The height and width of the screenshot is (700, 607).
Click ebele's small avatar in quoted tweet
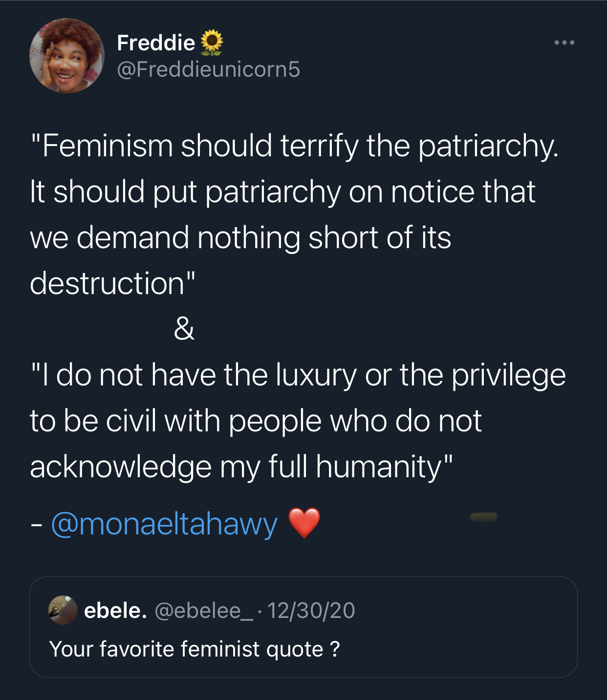(x=63, y=610)
